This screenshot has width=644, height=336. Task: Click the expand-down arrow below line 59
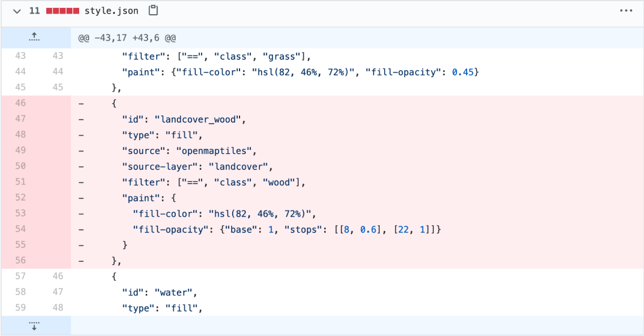[34, 326]
